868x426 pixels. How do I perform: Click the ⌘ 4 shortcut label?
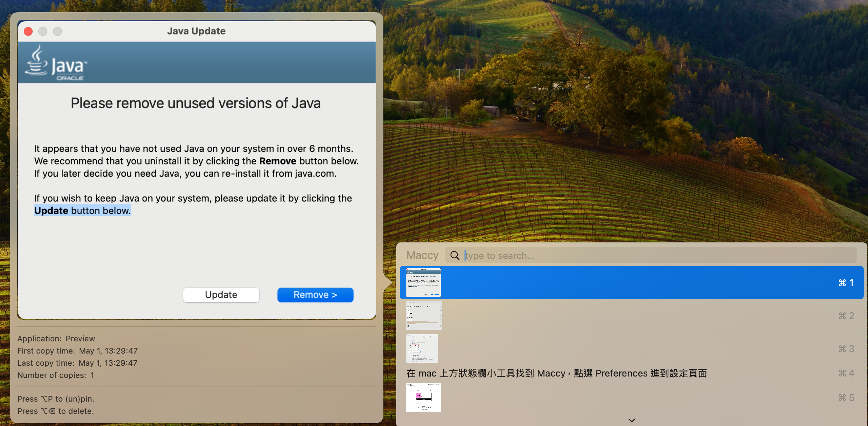click(x=846, y=373)
